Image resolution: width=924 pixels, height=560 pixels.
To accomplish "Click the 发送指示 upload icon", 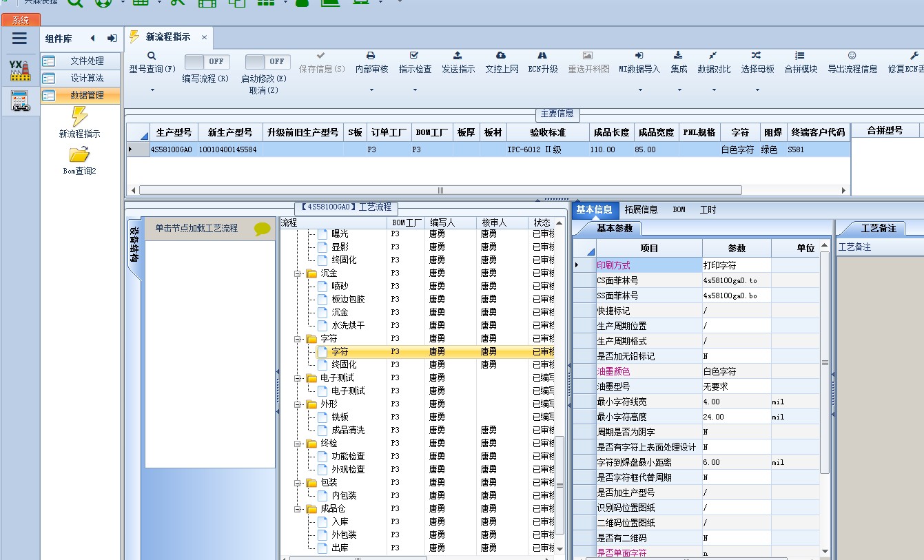I will [458, 55].
